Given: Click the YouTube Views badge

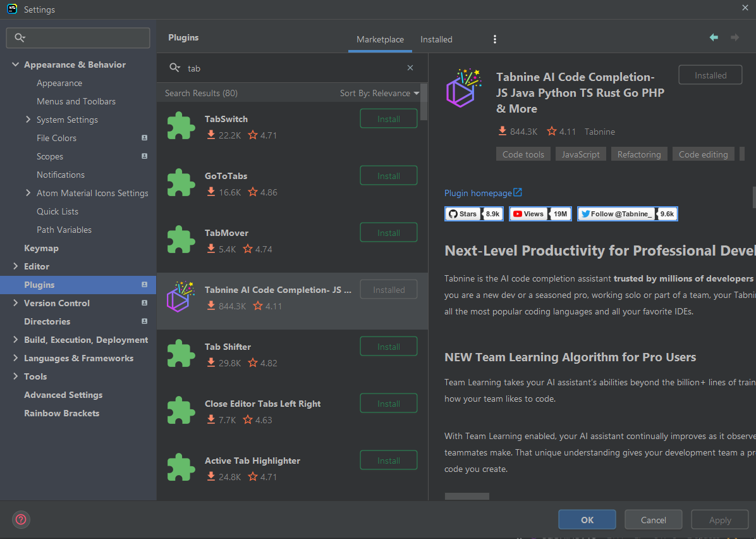Looking at the screenshot, I should pyautogui.click(x=540, y=214).
